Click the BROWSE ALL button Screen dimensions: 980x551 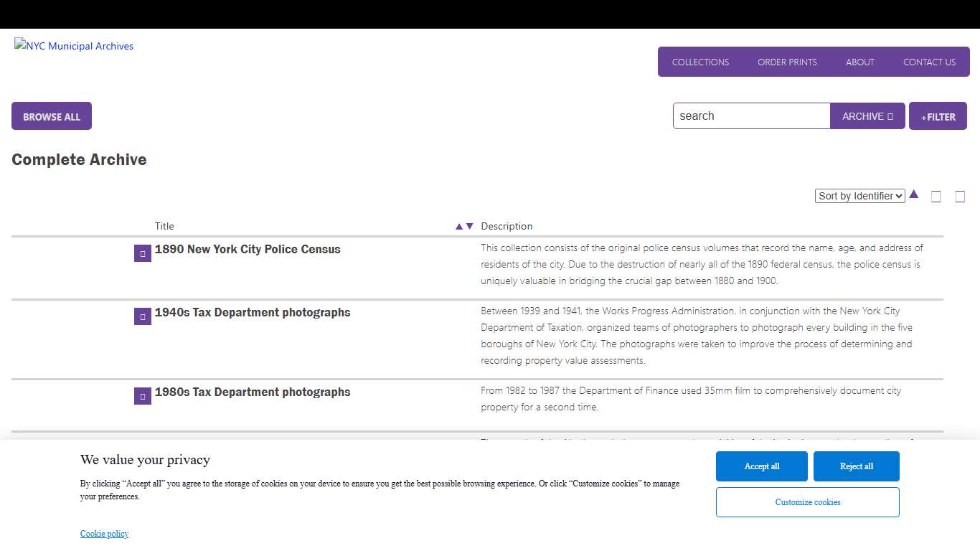pos(51,116)
